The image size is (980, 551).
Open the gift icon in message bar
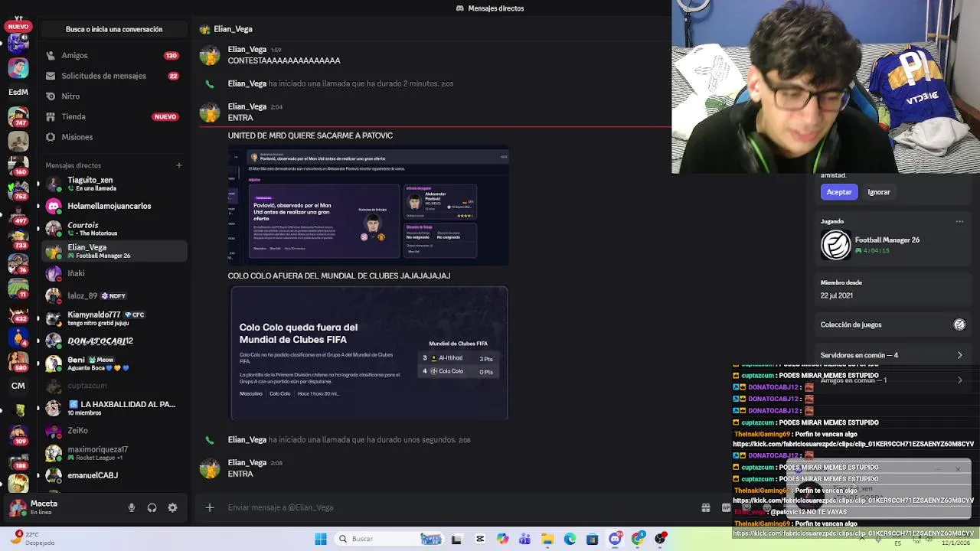tap(706, 507)
